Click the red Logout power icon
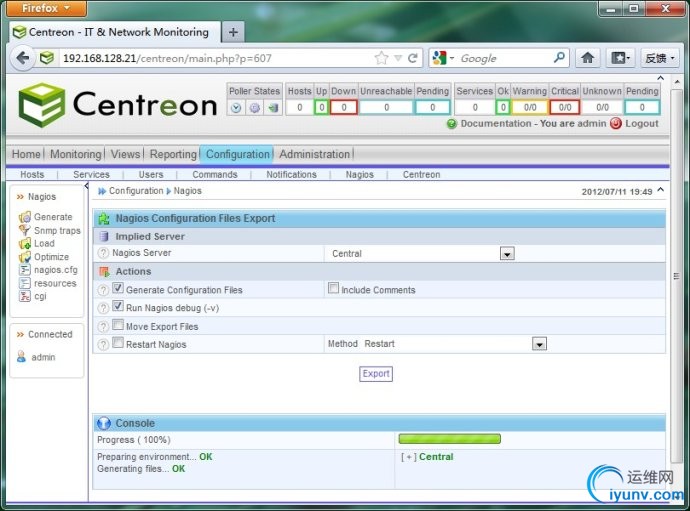 point(616,123)
